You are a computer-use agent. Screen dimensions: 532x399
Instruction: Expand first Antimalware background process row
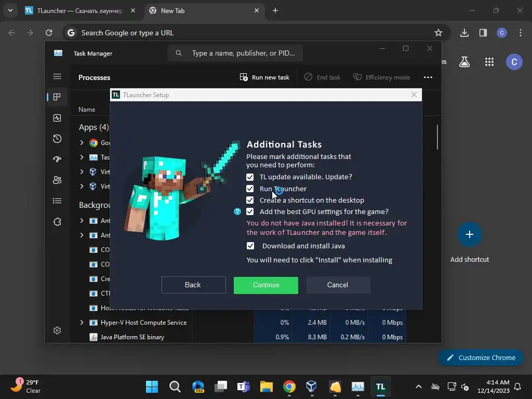(x=82, y=220)
